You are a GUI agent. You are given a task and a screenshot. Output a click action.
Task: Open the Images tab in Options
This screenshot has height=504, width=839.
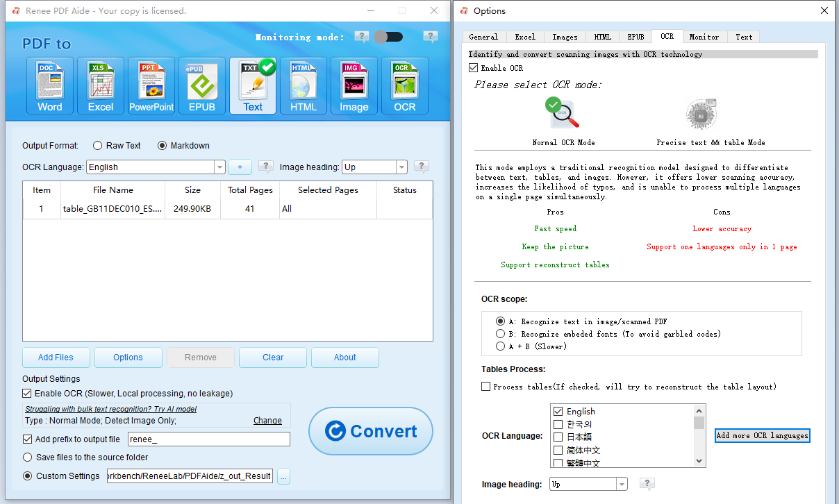tap(564, 36)
